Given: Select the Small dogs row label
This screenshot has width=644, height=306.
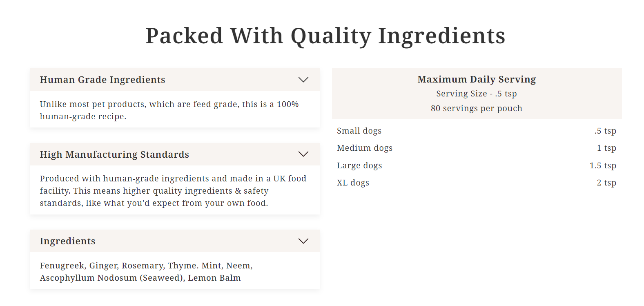Looking at the screenshot, I should (359, 131).
